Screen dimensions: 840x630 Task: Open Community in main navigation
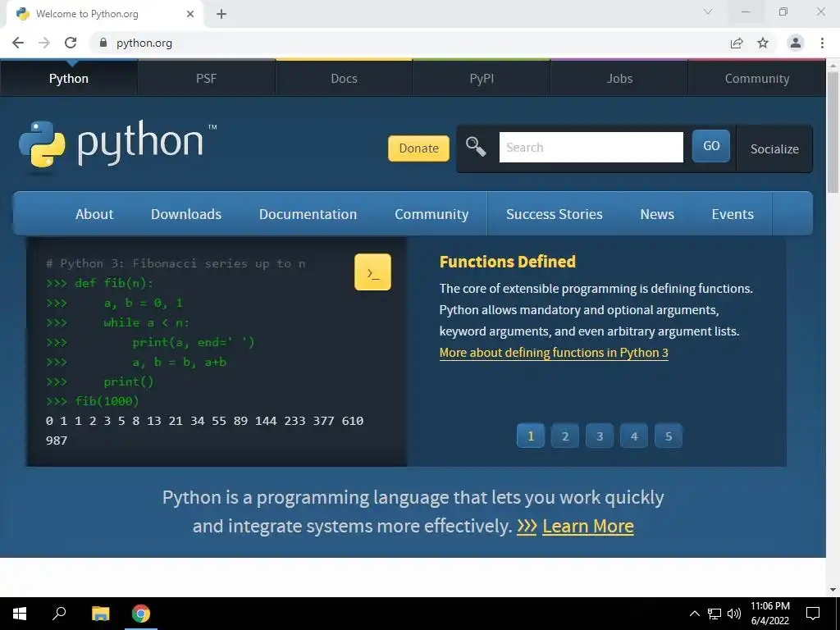click(431, 214)
